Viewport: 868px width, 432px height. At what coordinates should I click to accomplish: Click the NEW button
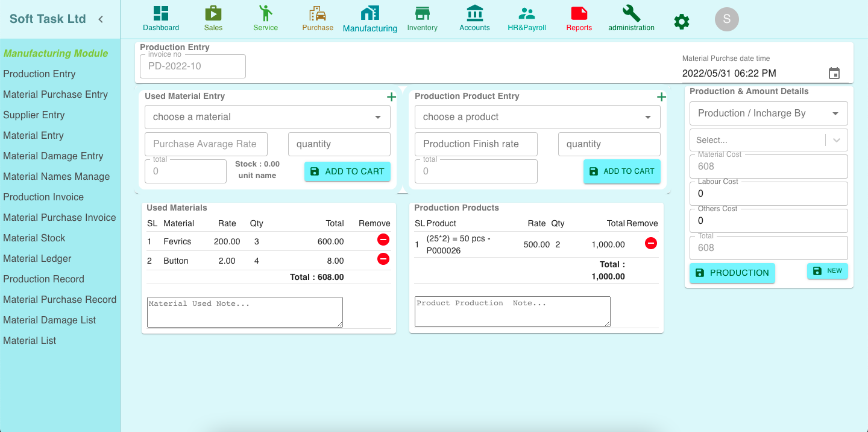click(x=827, y=271)
